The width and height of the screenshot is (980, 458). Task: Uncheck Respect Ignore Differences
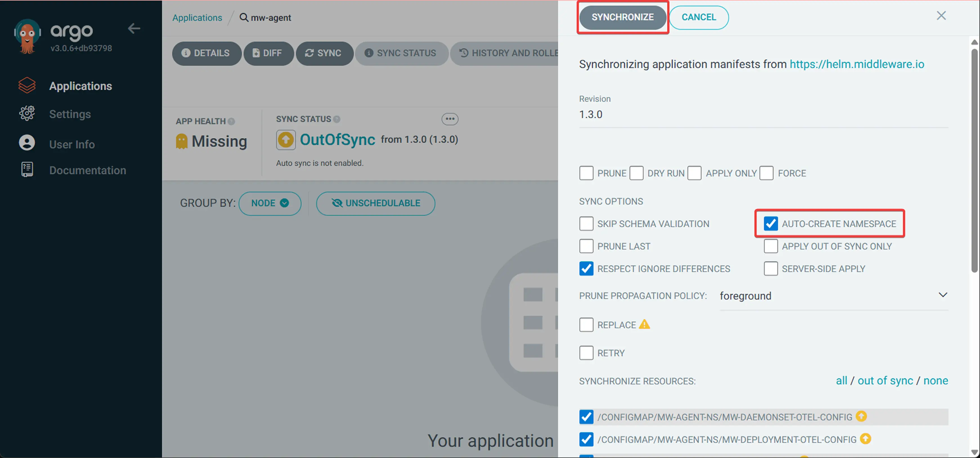pos(586,269)
